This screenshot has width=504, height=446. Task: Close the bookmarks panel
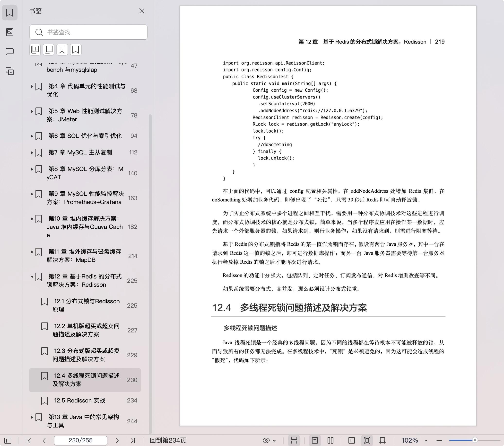tap(142, 11)
